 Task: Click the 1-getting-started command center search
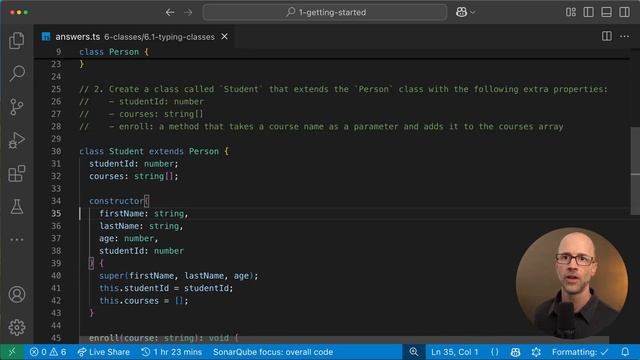325,12
